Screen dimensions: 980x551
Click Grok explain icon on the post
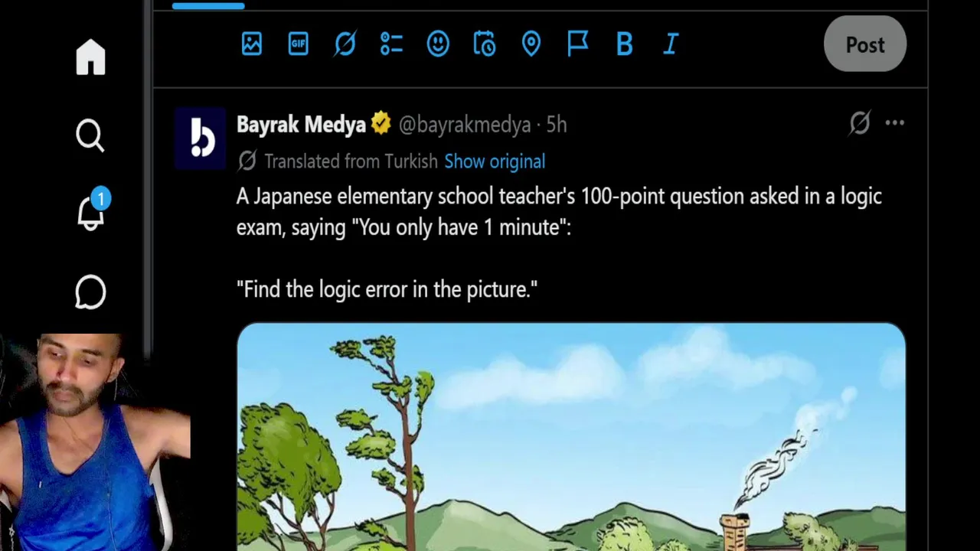(x=860, y=122)
